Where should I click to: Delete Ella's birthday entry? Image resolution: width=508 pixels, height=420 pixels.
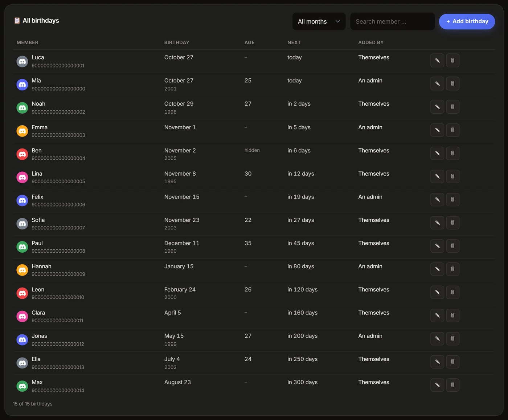pyautogui.click(x=452, y=362)
